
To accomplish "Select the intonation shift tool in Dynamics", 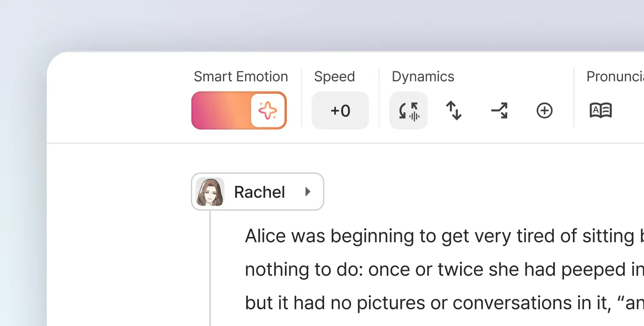I will [500, 110].
